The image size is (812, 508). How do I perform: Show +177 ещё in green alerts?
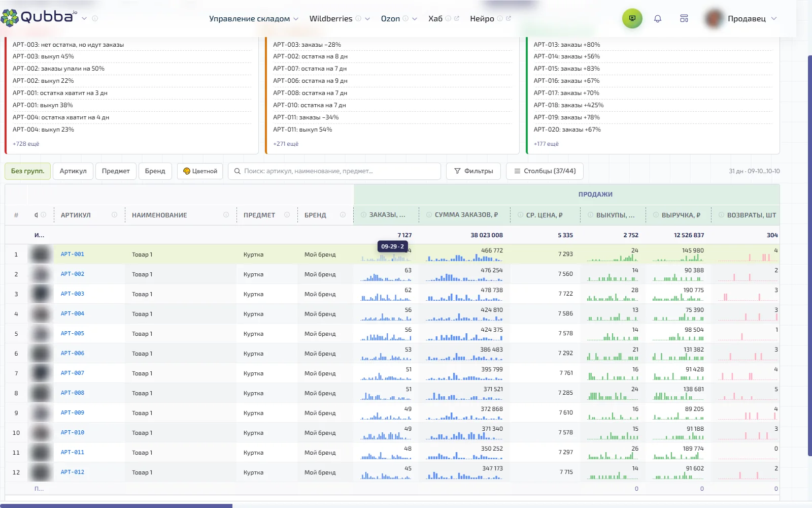pyautogui.click(x=546, y=144)
